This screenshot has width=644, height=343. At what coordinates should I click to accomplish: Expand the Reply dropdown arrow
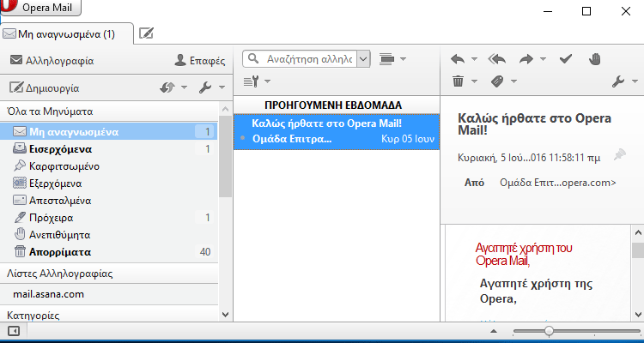pyautogui.click(x=474, y=59)
